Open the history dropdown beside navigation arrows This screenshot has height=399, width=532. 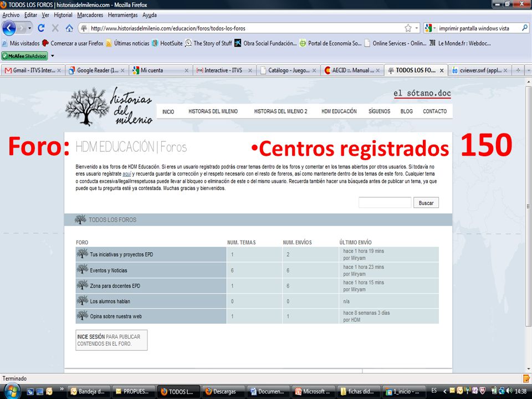30,28
